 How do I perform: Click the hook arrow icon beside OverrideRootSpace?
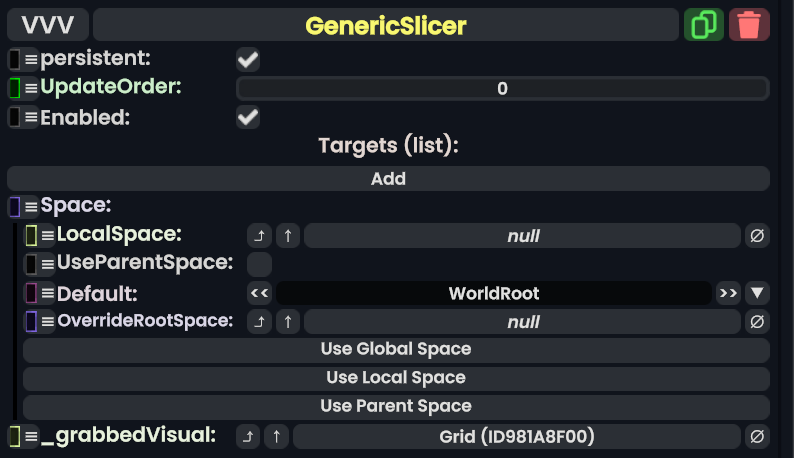pyautogui.click(x=259, y=322)
